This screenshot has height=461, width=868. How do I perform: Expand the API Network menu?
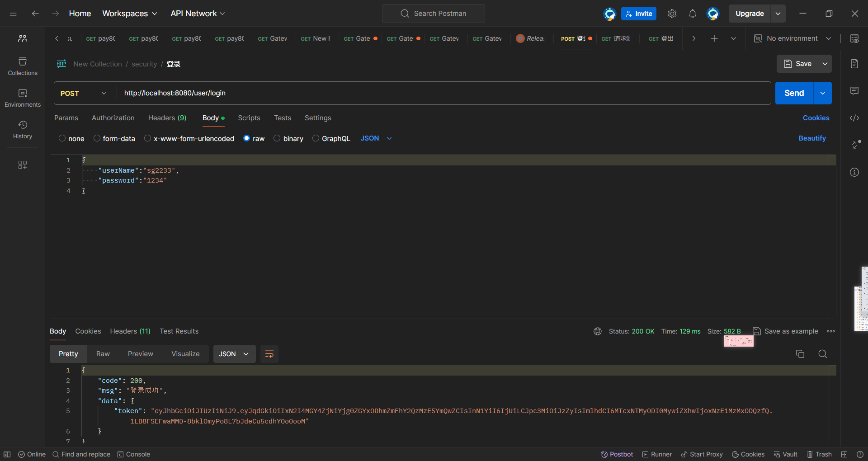(198, 14)
